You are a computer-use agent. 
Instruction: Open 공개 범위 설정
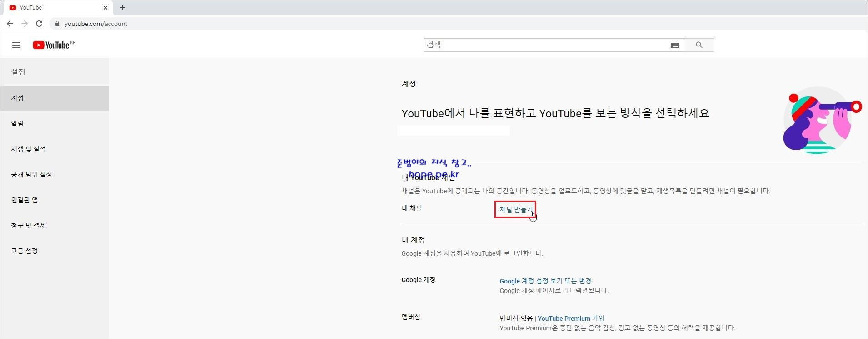tap(55, 175)
